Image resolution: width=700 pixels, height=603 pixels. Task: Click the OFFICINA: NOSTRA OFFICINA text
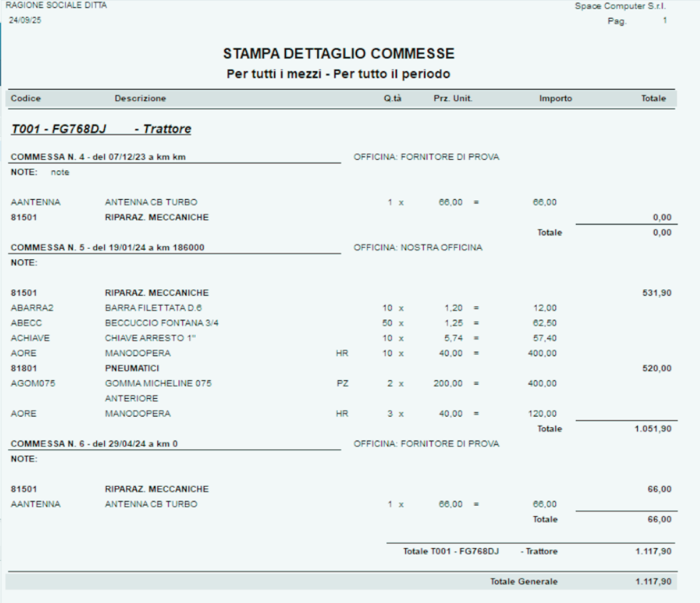[x=418, y=247]
